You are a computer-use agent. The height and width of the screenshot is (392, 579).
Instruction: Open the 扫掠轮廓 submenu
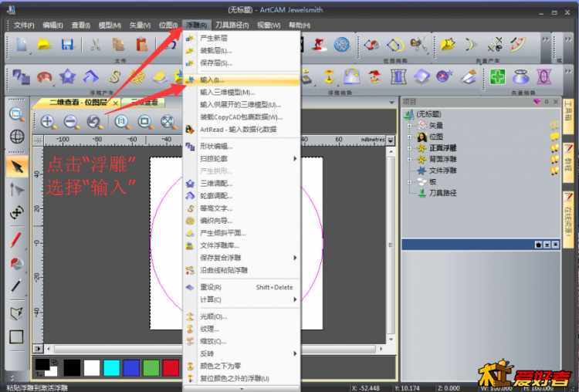(242, 159)
